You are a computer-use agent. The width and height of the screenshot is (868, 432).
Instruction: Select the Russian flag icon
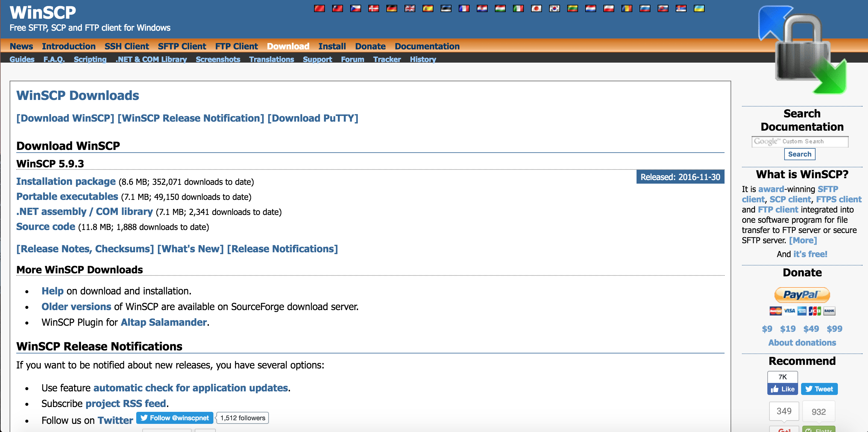click(645, 8)
